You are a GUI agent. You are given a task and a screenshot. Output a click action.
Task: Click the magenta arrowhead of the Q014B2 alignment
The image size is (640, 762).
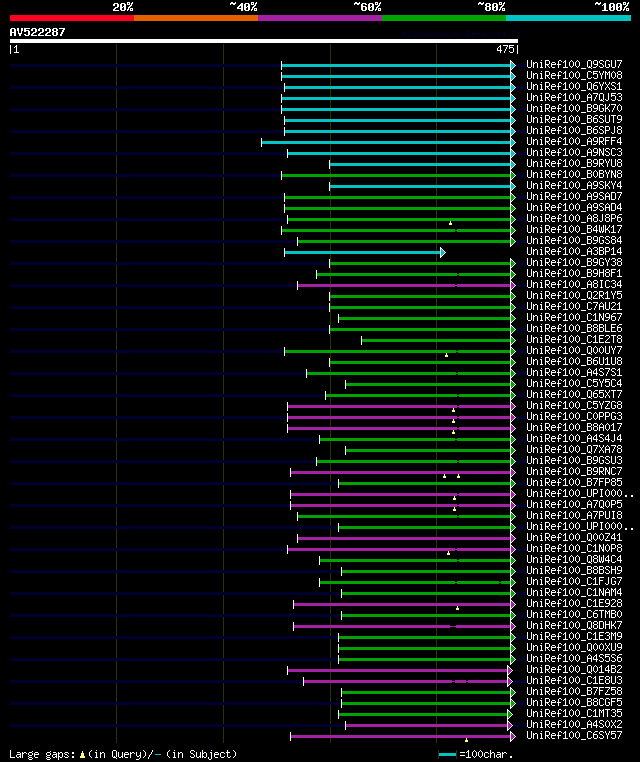click(510, 671)
